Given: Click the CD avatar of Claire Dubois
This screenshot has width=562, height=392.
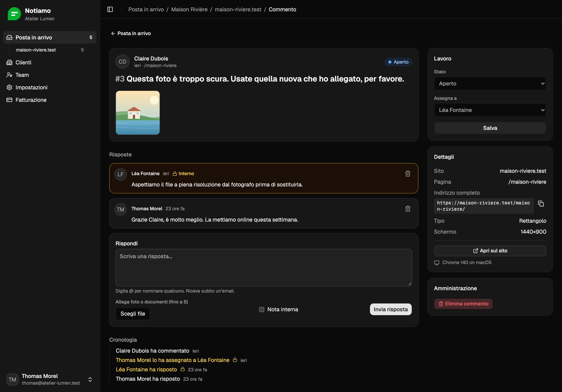Looking at the screenshot, I should point(122,62).
